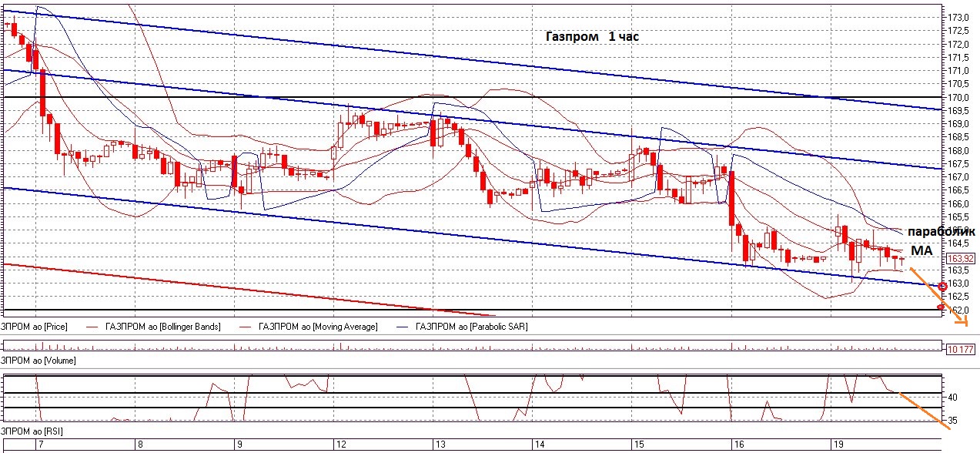Viewport: 980px width, 453px height.
Task: Select date 7 on the time axis
Action: (42, 445)
